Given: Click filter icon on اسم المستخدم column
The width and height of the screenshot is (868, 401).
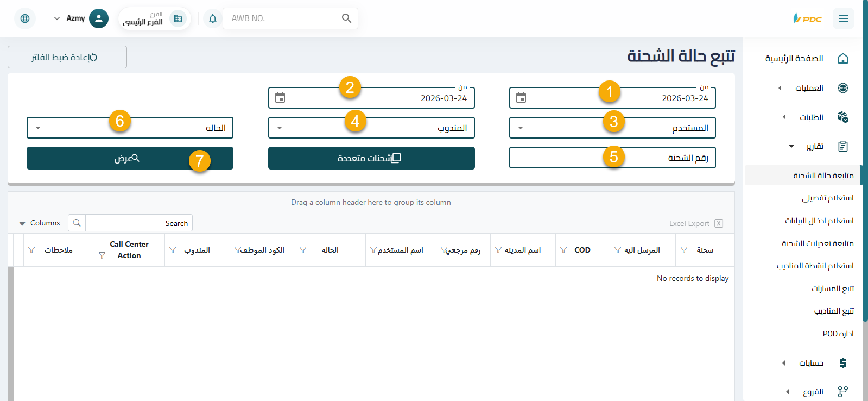Looking at the screenshot, I should pyautogui.click(x=373, y=250).
